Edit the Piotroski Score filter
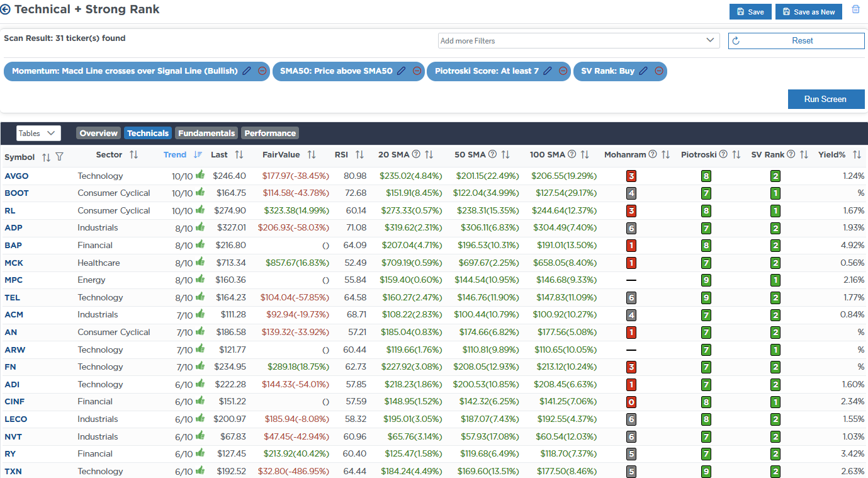Viewport: 868px width, 478px height. 548,71
